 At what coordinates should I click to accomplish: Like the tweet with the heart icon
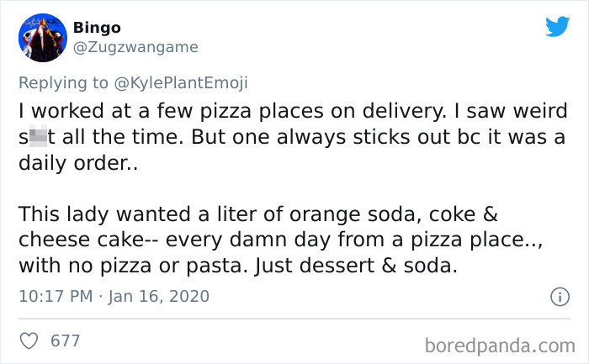pyautogui.click(x=29, y=340)
